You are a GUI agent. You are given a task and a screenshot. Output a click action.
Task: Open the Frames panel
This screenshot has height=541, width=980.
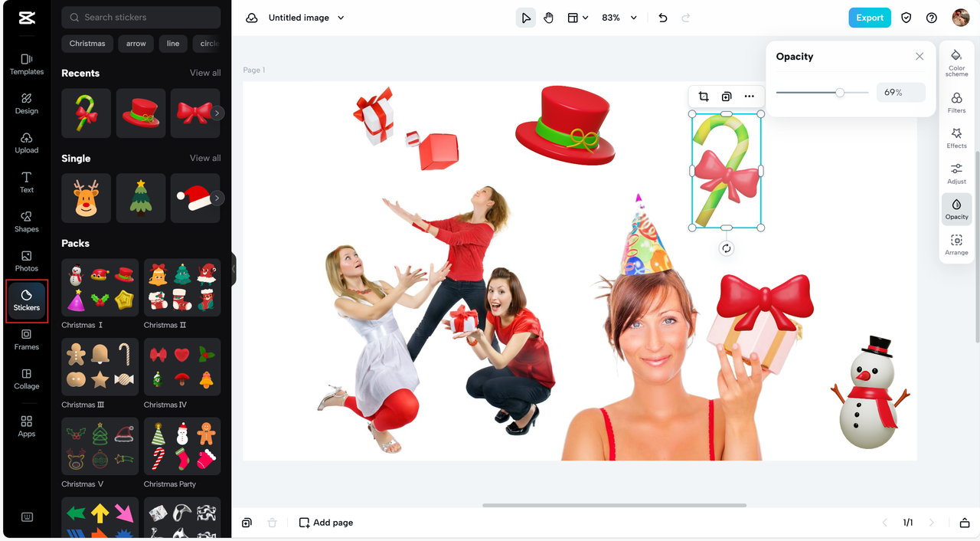27,339
